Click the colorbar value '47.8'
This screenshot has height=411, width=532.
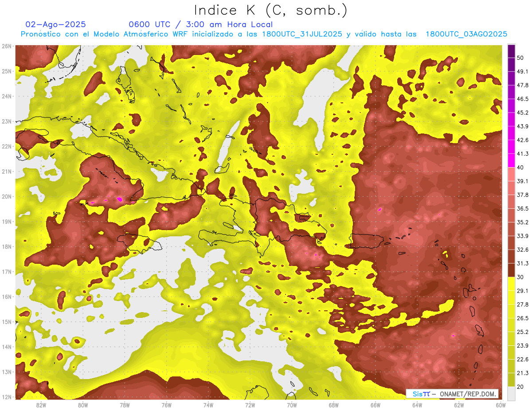[x=523, y=86]
